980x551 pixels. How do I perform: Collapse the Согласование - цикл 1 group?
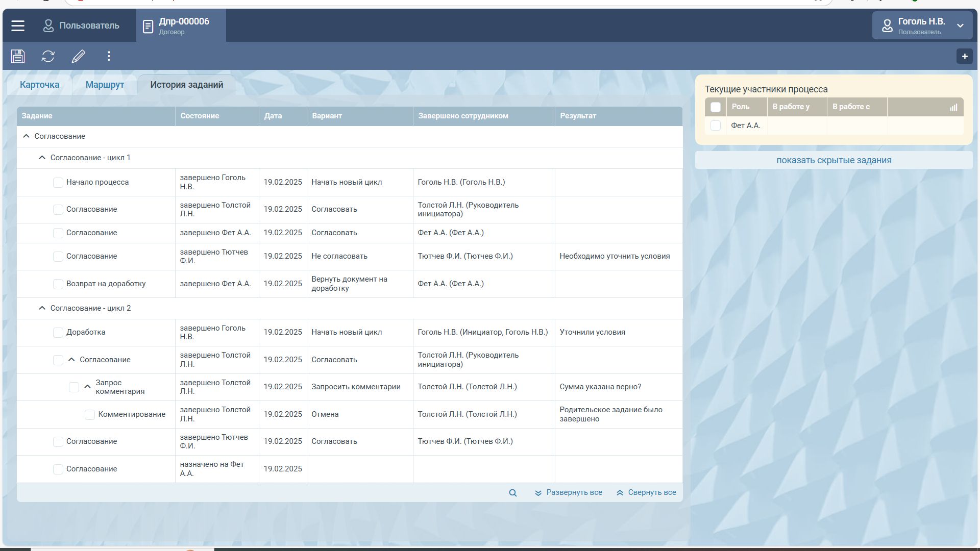pyautogui.click(x=42, y=158)
